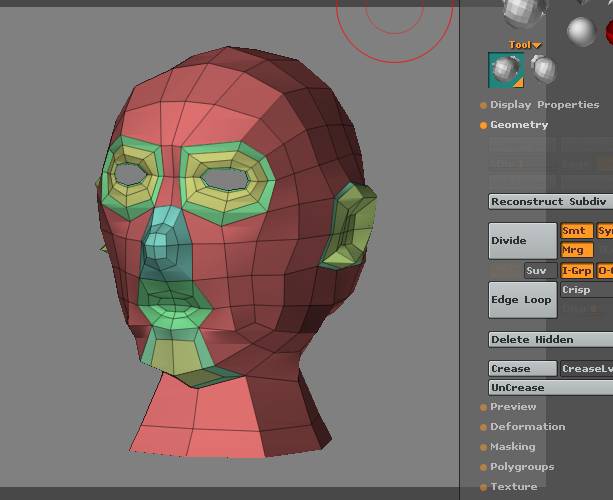This screenshot has height=500, width=613.
Task: Toggle the Smt smoothing option
Action: coord(576,231)
